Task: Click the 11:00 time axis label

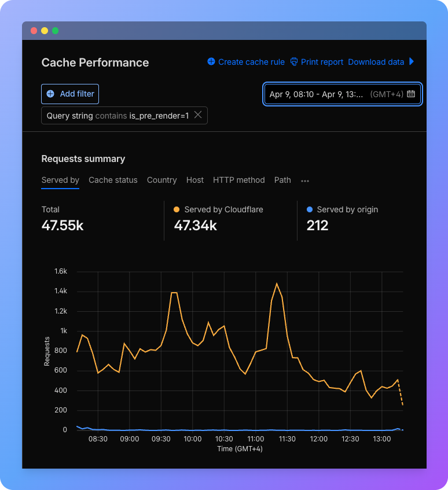Action: click(x=256, y=439)
